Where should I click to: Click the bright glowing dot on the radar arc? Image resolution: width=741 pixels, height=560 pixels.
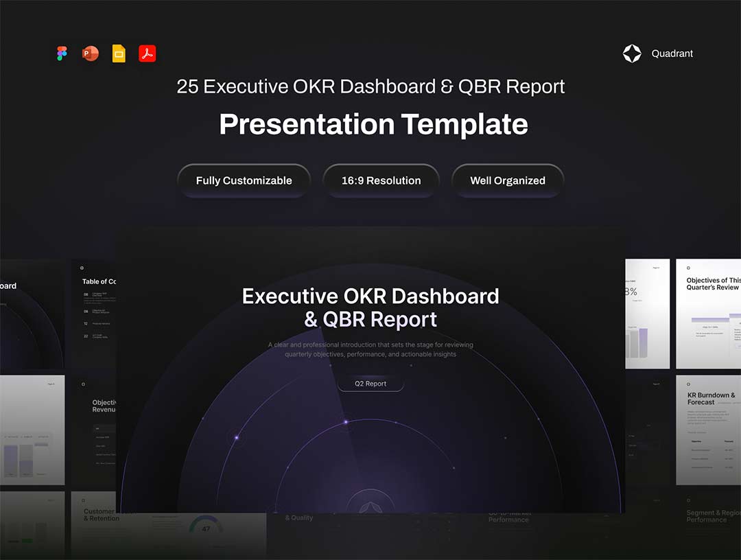click(x=346, y=422)
